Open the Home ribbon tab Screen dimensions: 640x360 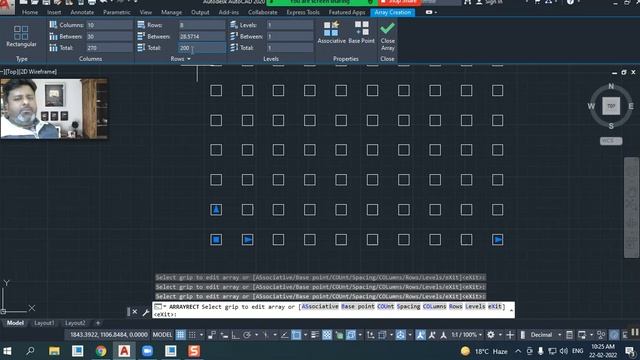pyautogui.click(x=30, y=12)
